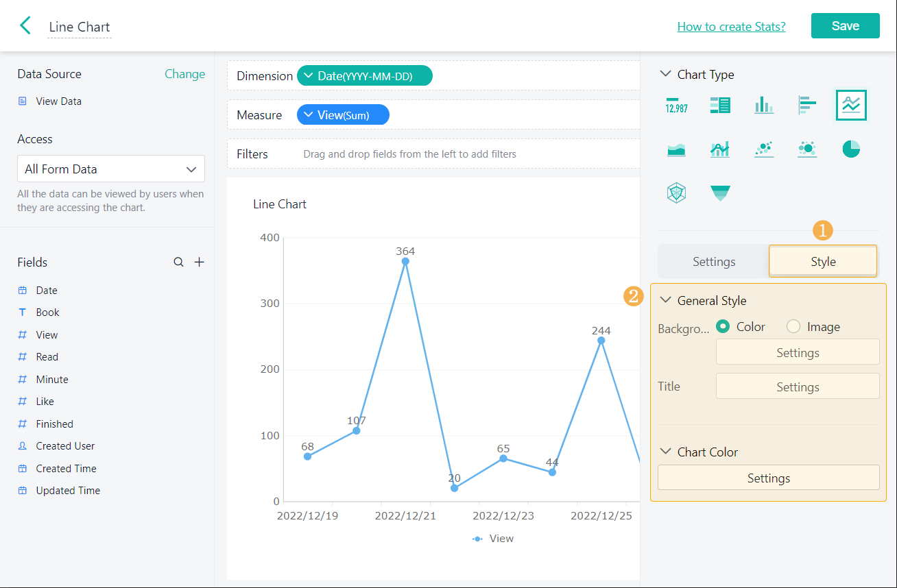Select the Color background radio button
The width and height of the screenshot is (897, 588).
coord(723,327)
